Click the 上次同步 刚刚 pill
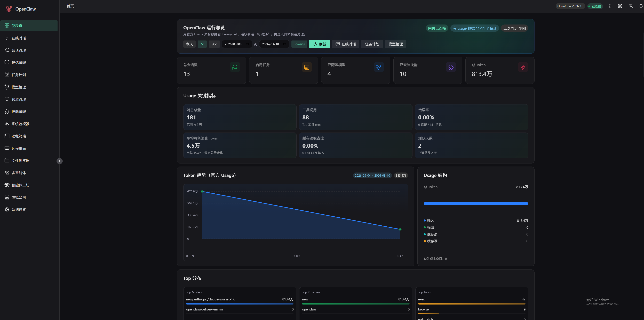Screen dimensions: 644x320 (x=514, y=28)
